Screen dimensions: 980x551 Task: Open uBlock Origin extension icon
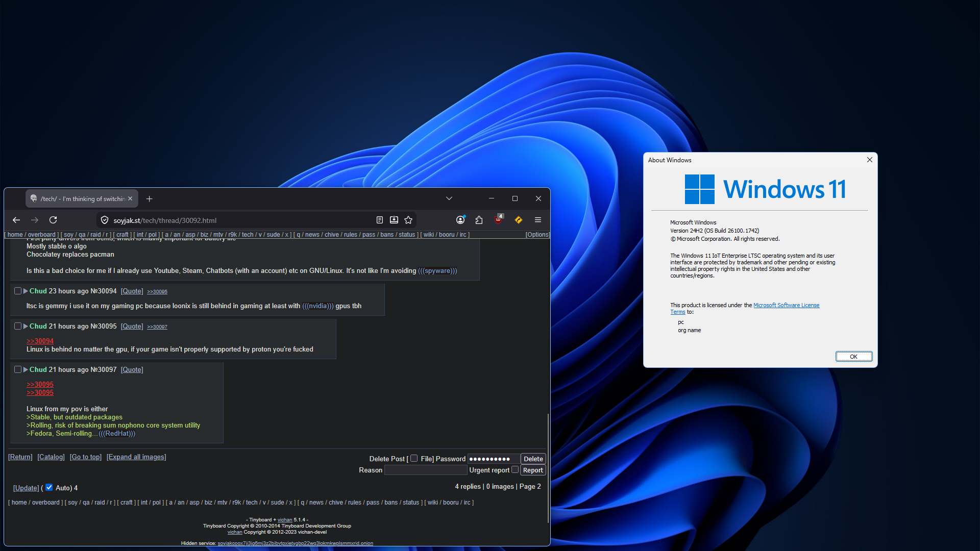498,220
